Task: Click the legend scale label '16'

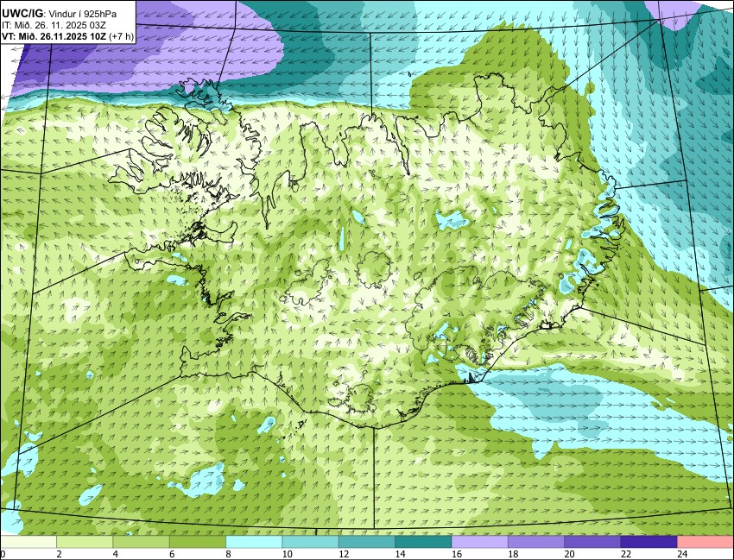Action: (x=457, y=554)
